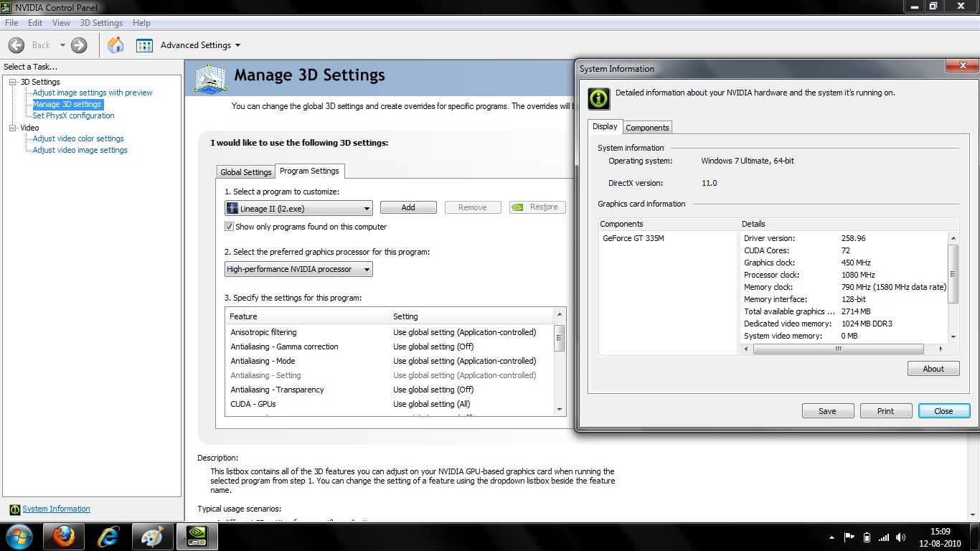Click the System Information icon at bottom left
This screenshot has width=980, height=551.
tap(14, 509)
